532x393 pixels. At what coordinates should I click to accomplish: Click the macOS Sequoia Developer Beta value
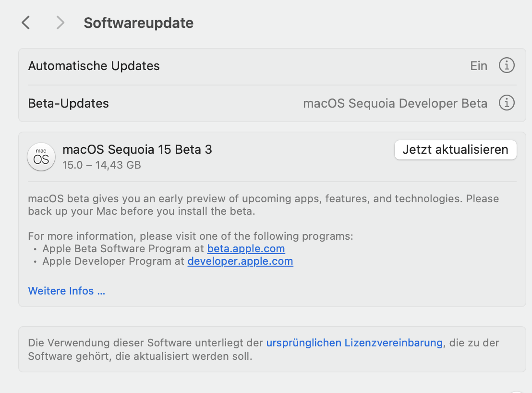[x=395, y=103]
